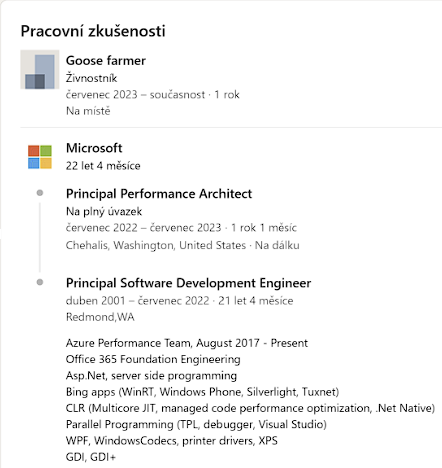Click the 22 let 4 měsíce duration
This screenshot has width=442, height=468.
pyautogui.click(x=103, y=166)
